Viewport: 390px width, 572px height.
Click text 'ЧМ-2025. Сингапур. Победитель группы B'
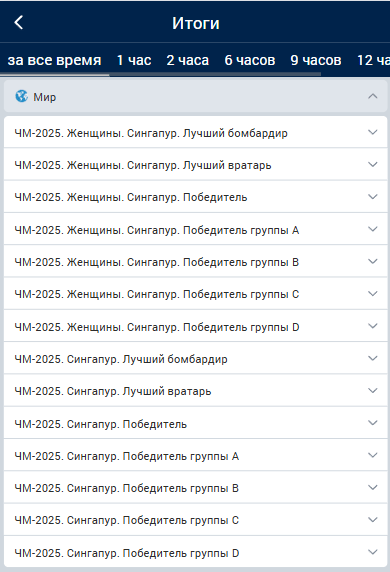tap(127, 488)
